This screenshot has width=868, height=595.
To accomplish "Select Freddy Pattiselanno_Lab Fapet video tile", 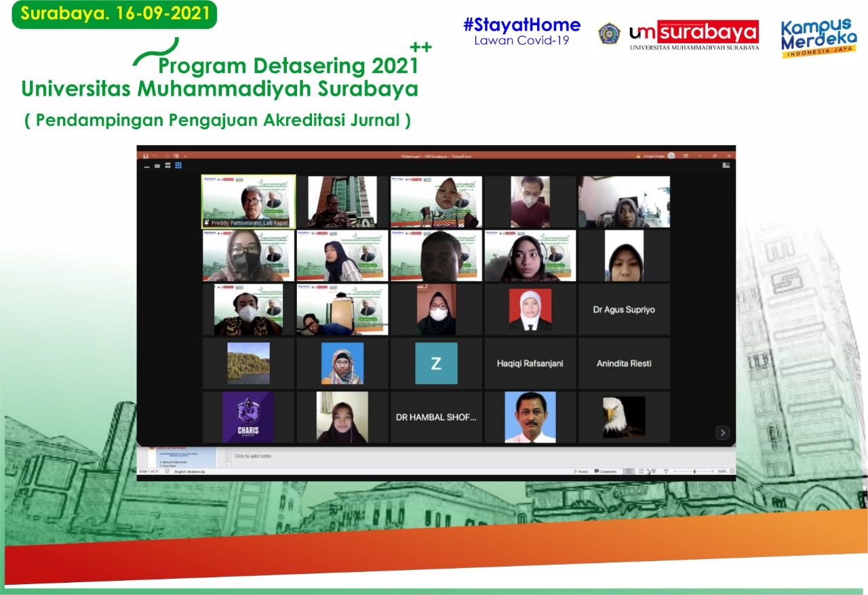I will (x=248, y=202).
